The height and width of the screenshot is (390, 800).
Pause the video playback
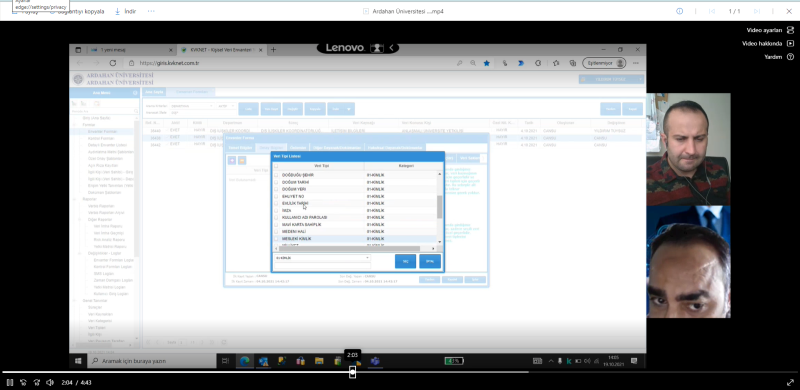coord(10,382)
